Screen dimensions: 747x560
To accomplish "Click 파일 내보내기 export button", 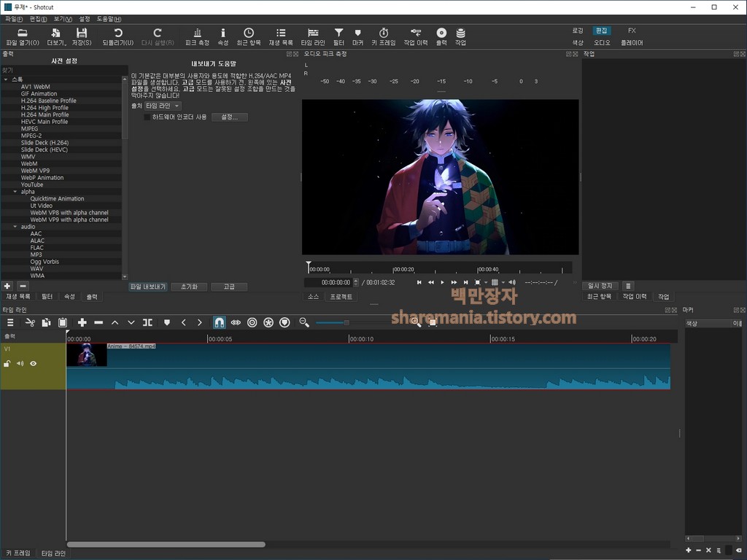I will click(147, 287).
